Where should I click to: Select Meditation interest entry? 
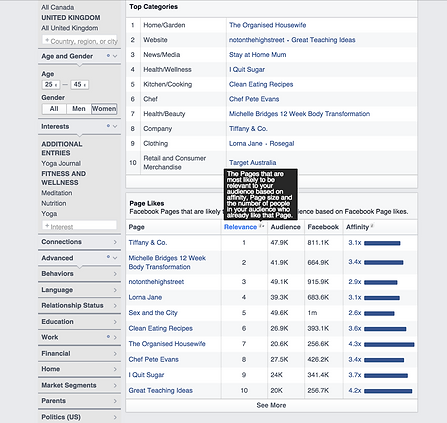pos(57,193)
